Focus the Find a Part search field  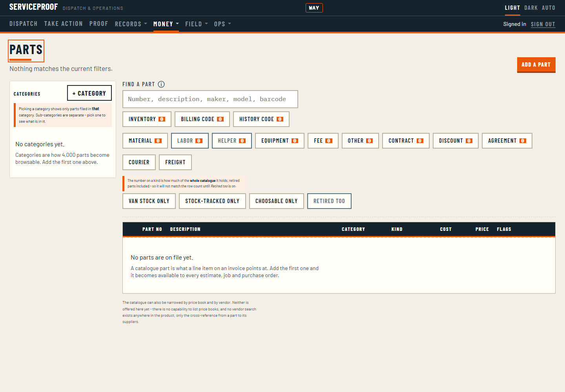(210, 99)
